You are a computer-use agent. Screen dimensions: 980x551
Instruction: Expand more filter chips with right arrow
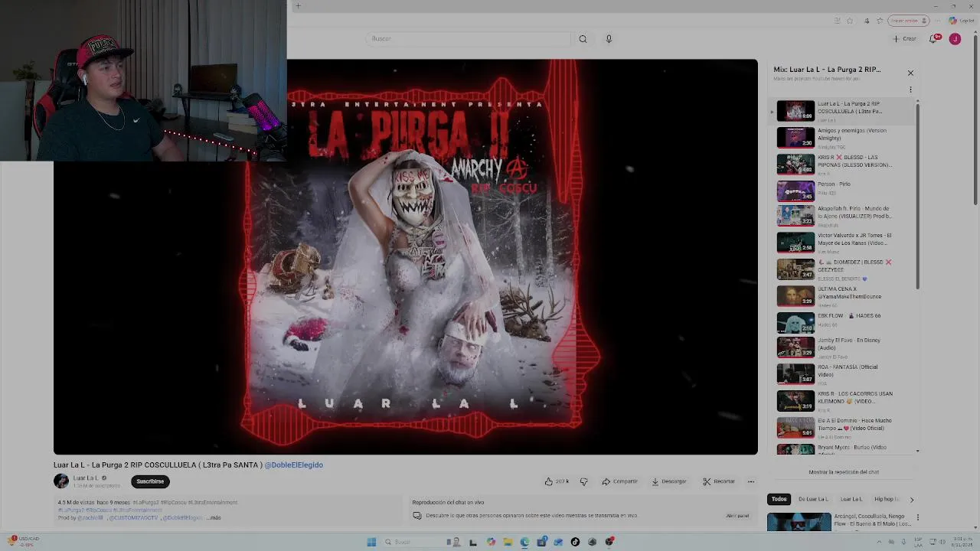911,500
